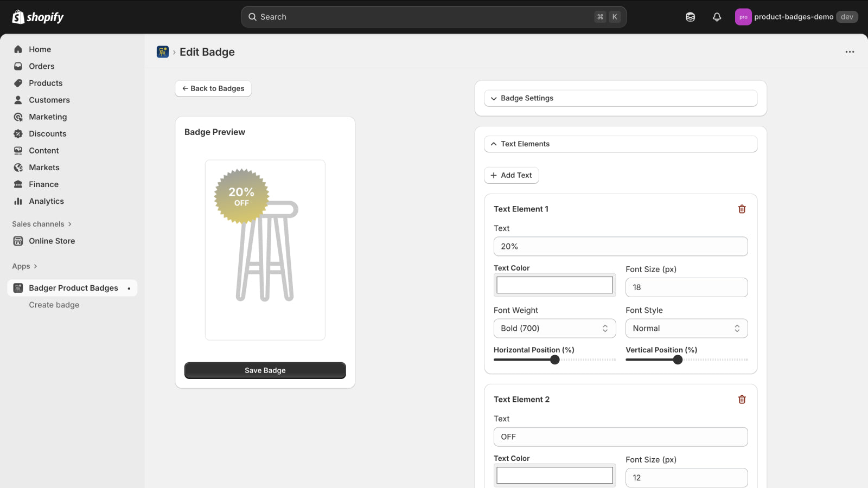Viewport: 868px width, 488px height.
Task: Open the Badger Product Badges app
Action: 73,288
